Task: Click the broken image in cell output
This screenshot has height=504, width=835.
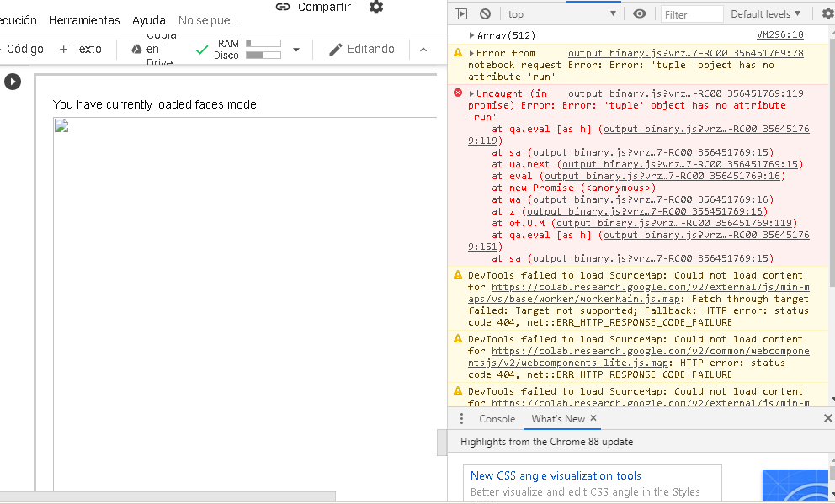Action: click(61, 125)
